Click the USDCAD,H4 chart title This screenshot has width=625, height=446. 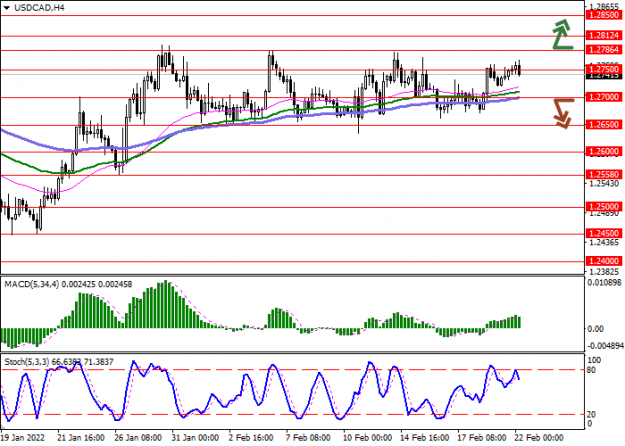tap(39, 8)
